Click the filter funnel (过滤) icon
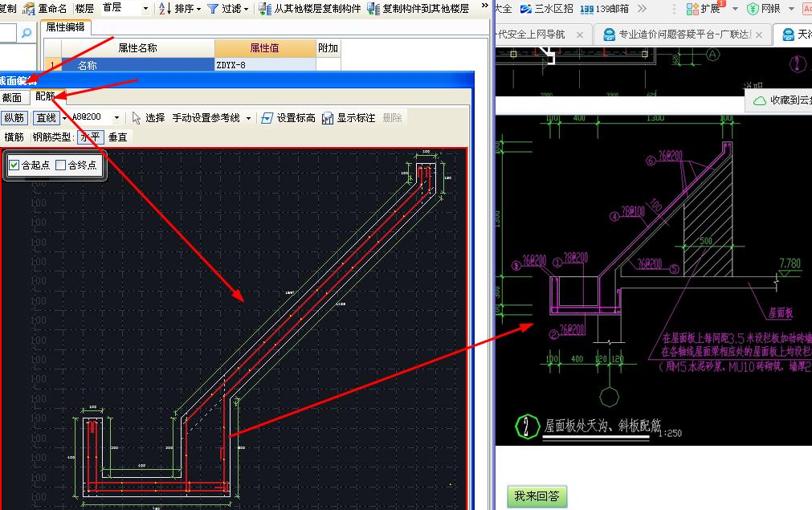This screenshot has width=812, height=510. point(212,8)
